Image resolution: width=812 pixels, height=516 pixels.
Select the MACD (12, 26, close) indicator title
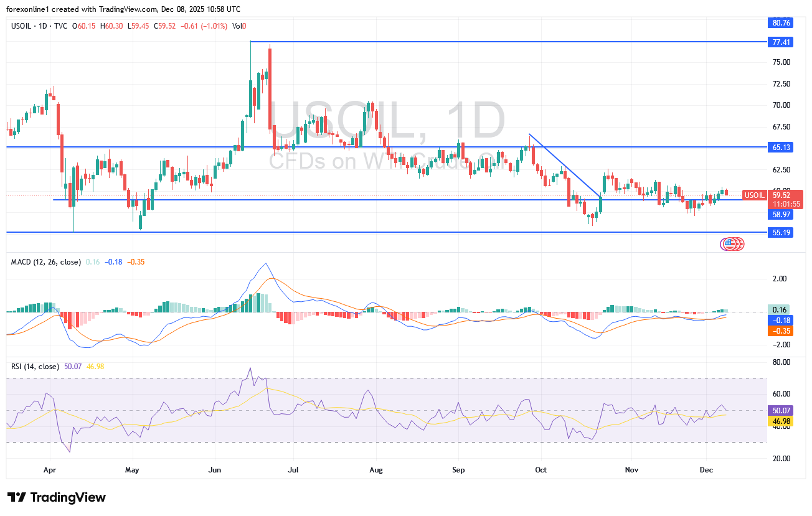click(45, 262)
